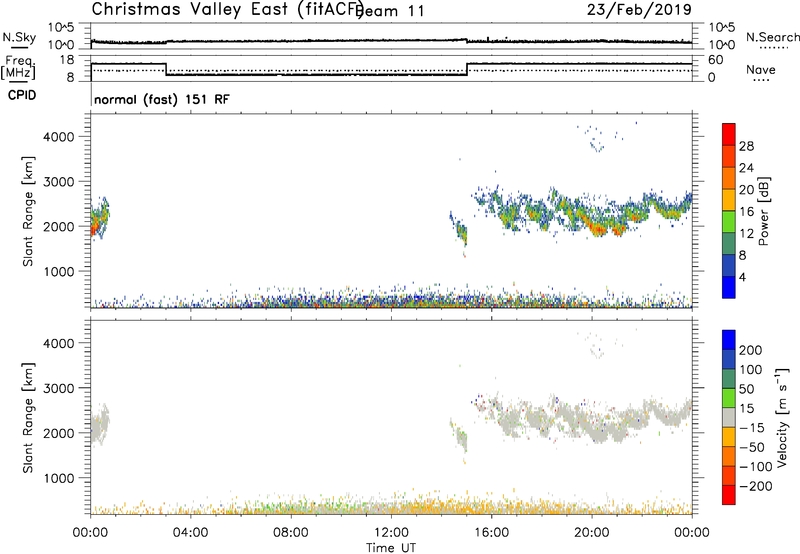Screen dimensions: 800x554
Task: Select the "N.Search" legend label
Action: (772, 37)
